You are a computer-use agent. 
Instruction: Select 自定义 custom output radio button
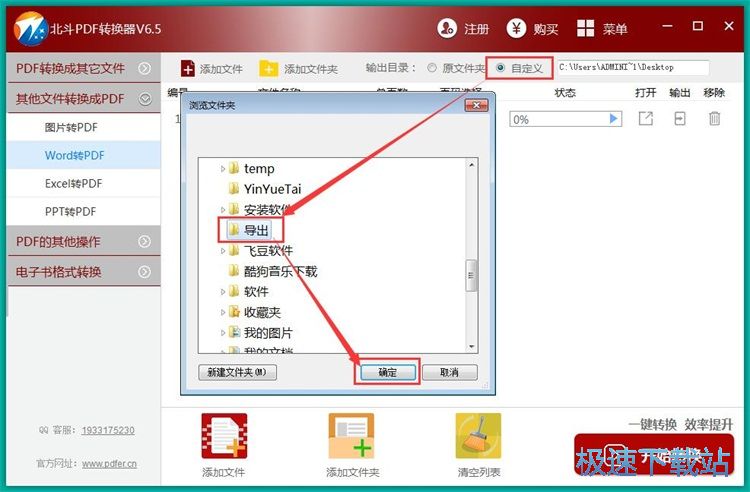click(x=500, y=68)
